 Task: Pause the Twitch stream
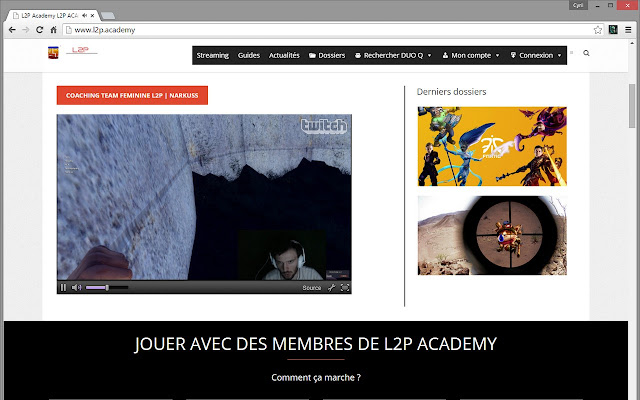(63, 287)
